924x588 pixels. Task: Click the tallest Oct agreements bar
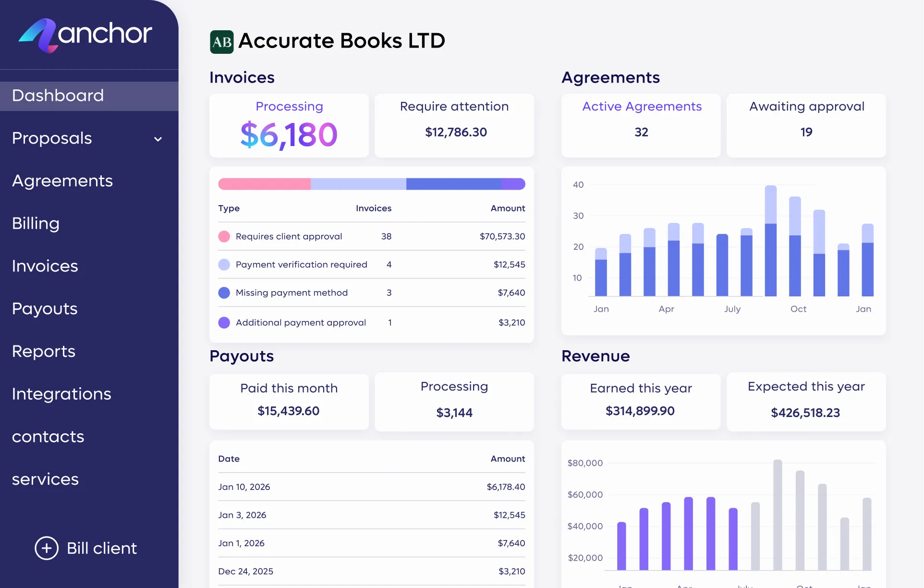coord(770,240)
